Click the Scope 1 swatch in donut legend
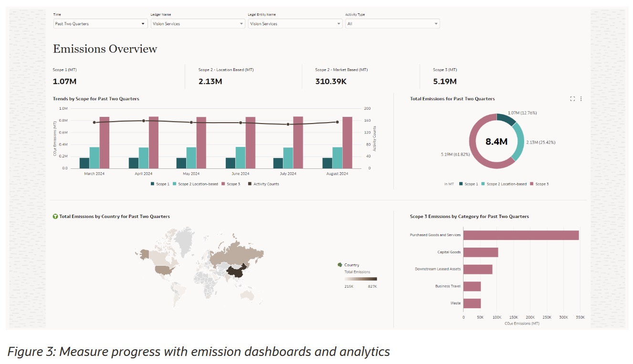The image size is (633, 364). point(461,184)
